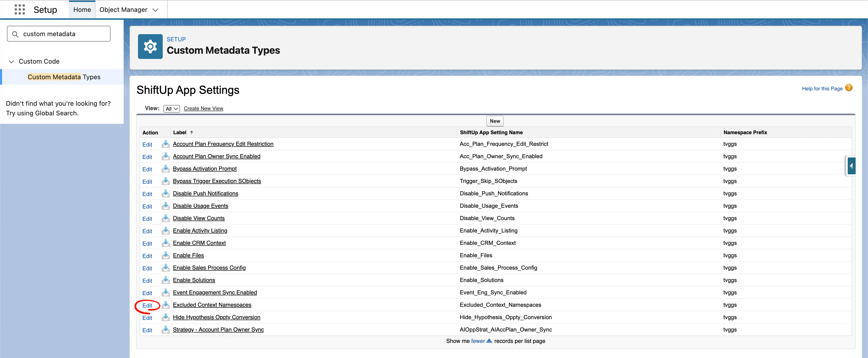Show fewer records per list page

pyautogui.click(x=478, y=341)
